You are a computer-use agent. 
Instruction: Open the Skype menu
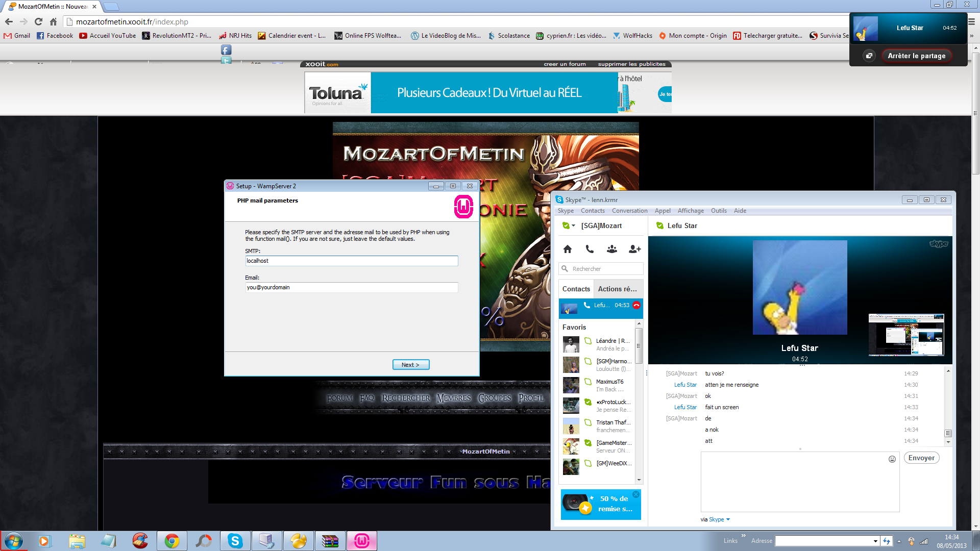tap(566, 211)
